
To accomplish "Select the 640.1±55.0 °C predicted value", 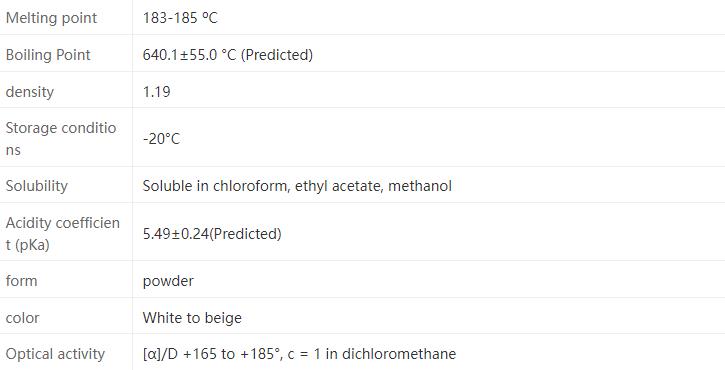I will [x=227, y=55].
